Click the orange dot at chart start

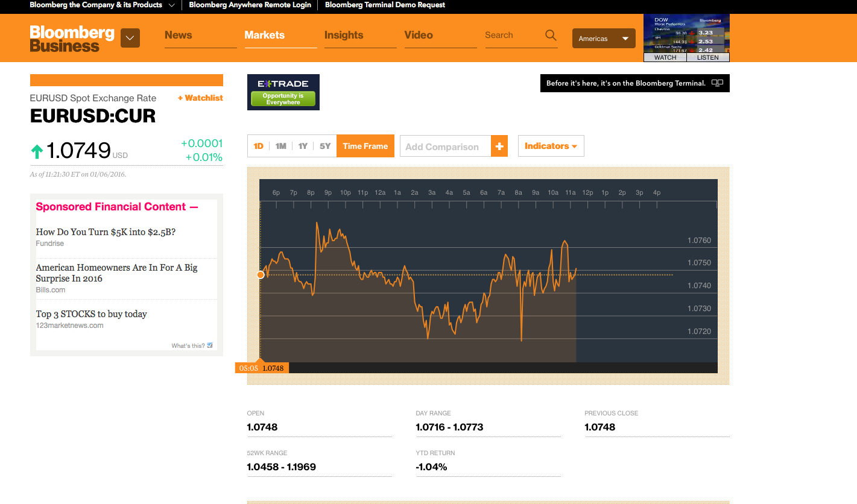point(261,275)
